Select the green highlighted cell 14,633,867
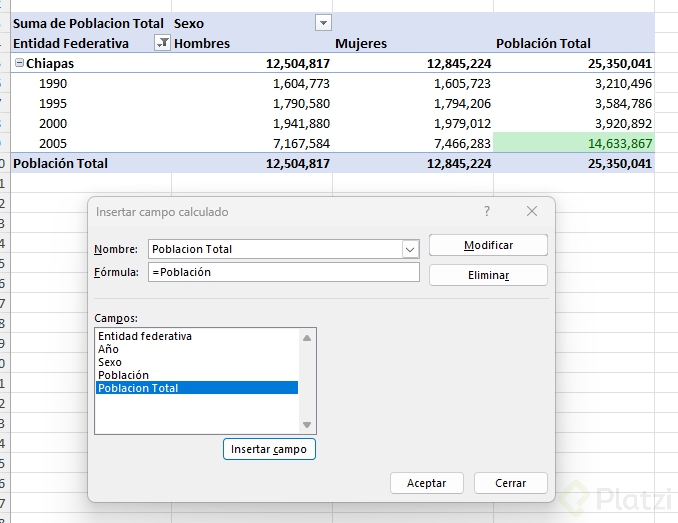 click(573, 143)
